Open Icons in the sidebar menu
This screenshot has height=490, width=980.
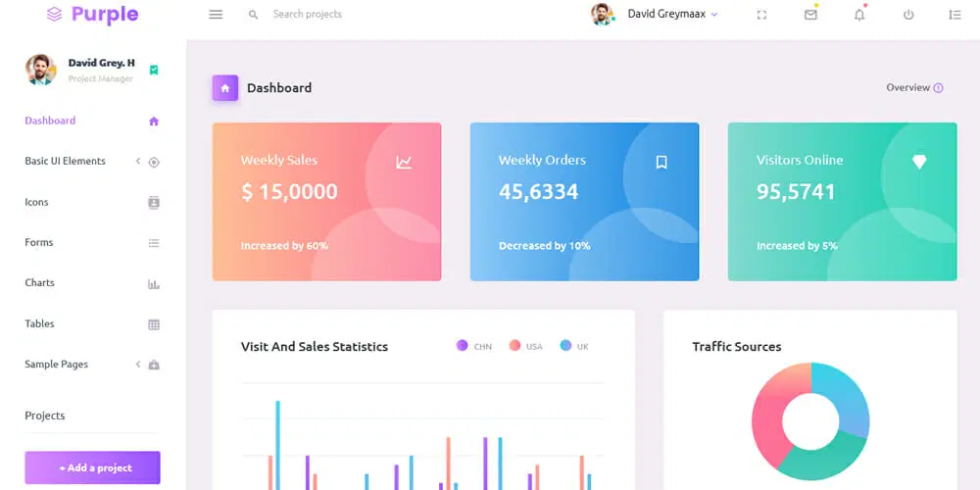pyautogui.click(x=36, y=202)
